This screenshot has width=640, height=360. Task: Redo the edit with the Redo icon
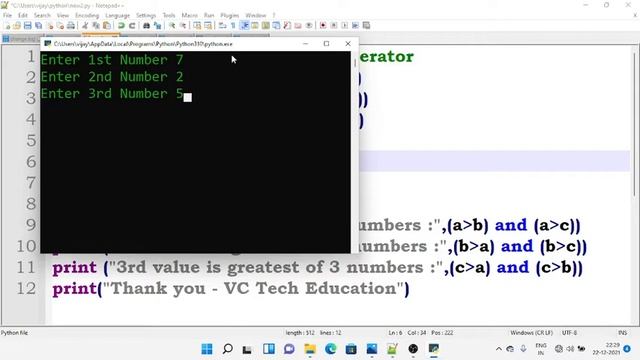click(x=132, y=26)
